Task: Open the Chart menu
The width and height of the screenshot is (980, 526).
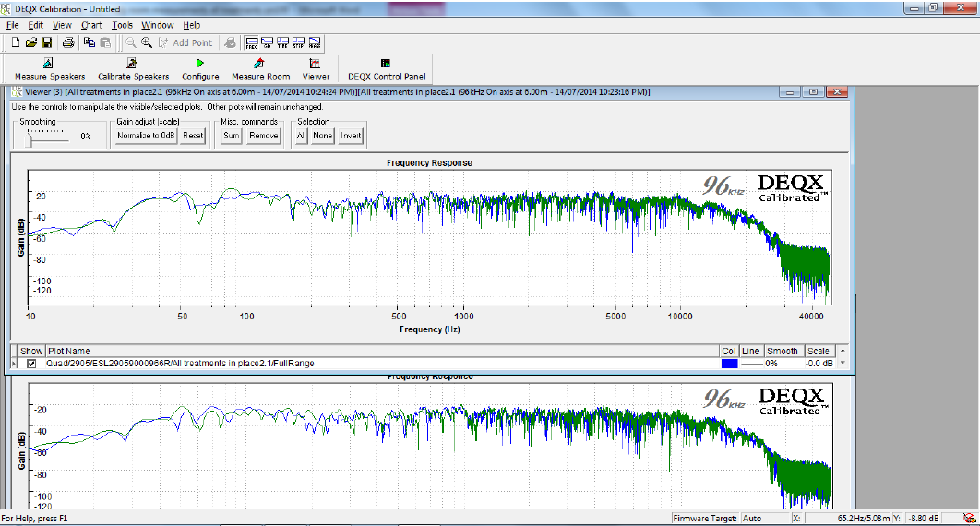Action: click(91, 25)
